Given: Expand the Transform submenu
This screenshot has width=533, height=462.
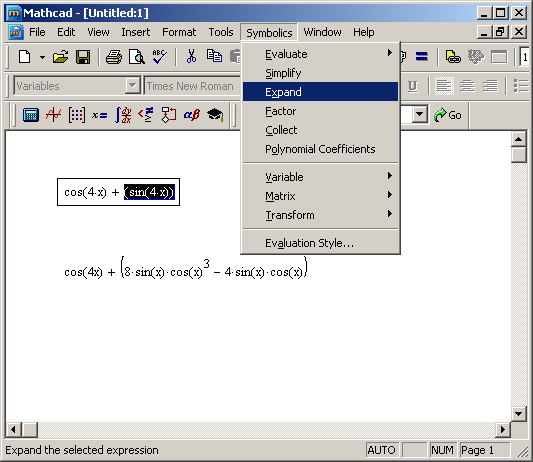Looking at the screenshot, I should point(320,215).
